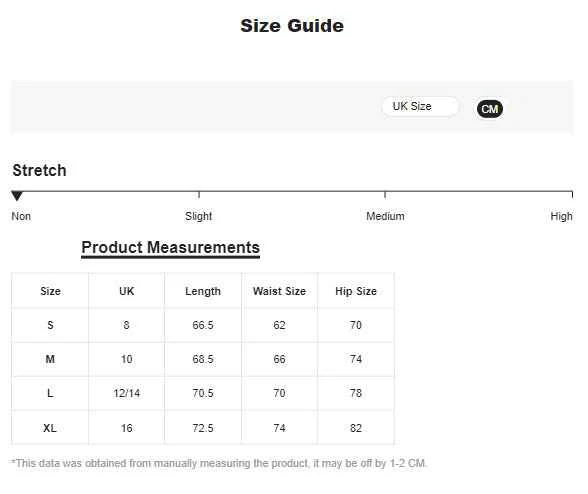Click the stretch indicator triangle at Non
The image size is (588, 494).
17,195
